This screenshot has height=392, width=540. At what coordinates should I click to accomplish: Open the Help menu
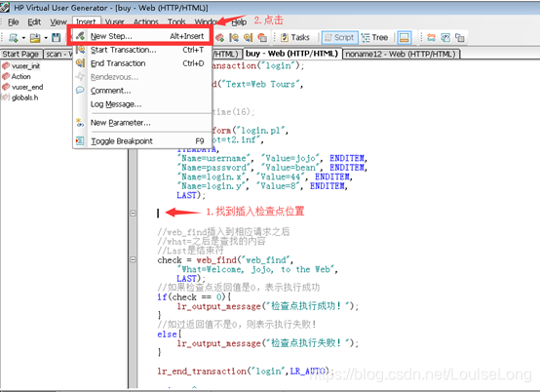(x=239, y=22)
